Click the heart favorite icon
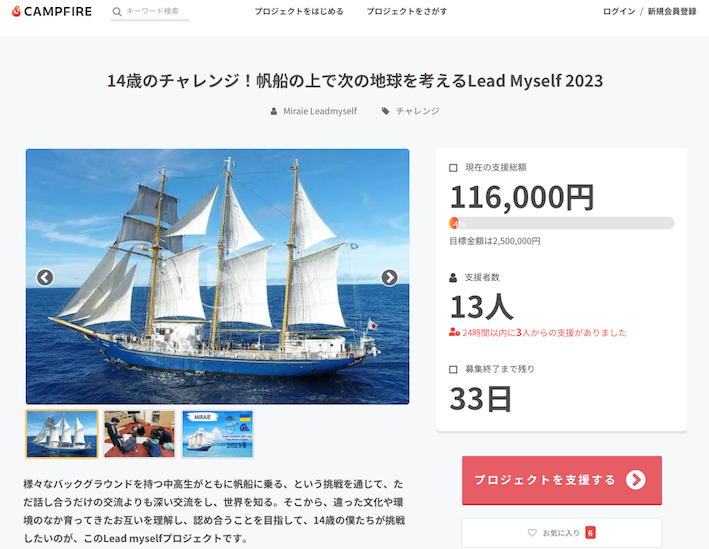709x549 pixels. 532,533
